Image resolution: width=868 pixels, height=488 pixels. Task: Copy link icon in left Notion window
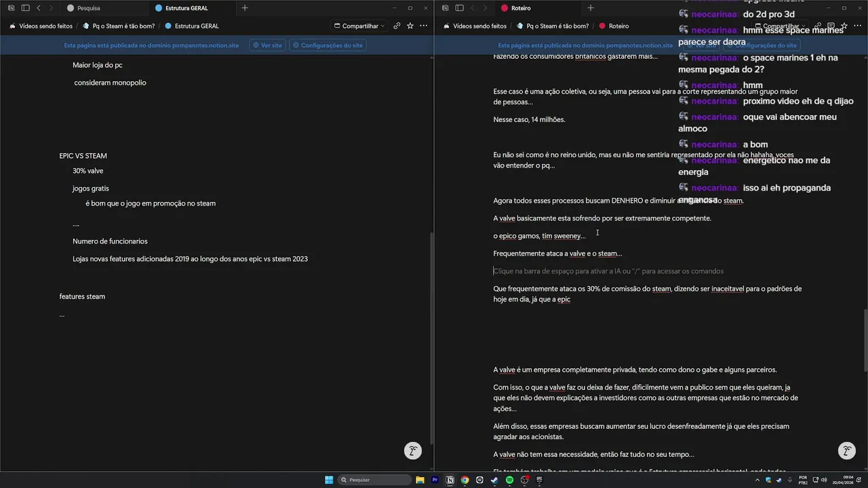click(397, 26)
